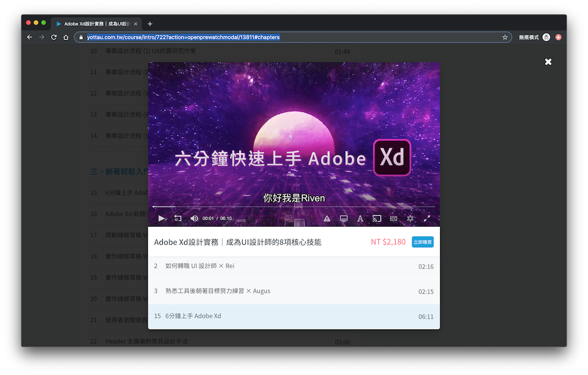Bookmark this page with the star
Screen dimensions: 588x375
[x=505, y=37]
